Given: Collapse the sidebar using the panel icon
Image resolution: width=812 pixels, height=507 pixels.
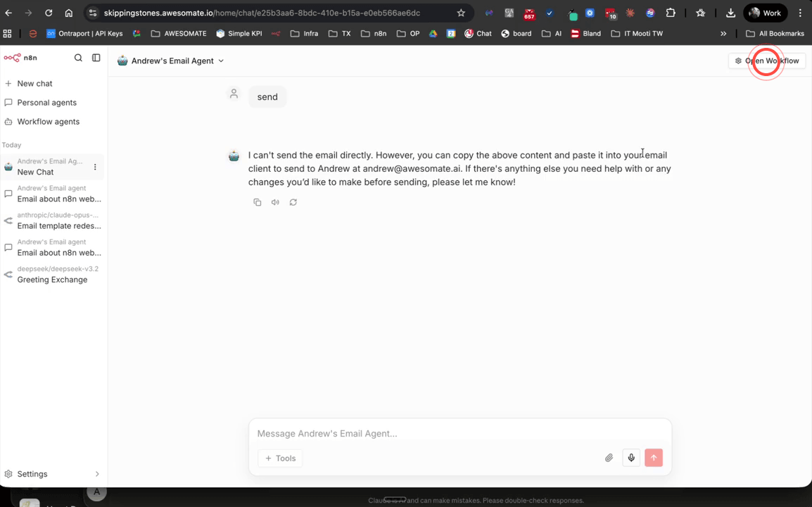Looking at the screenshot, I should point(96,58).
